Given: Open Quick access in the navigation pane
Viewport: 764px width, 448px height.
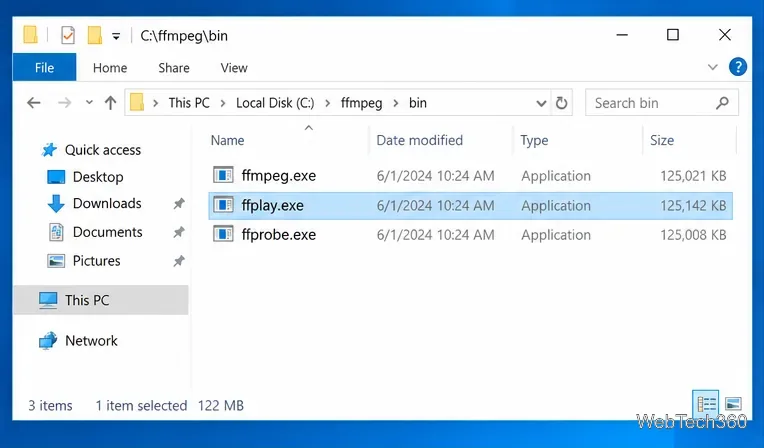Looking at the screenshot, I should pyautogui.click(x=103, y=150).
